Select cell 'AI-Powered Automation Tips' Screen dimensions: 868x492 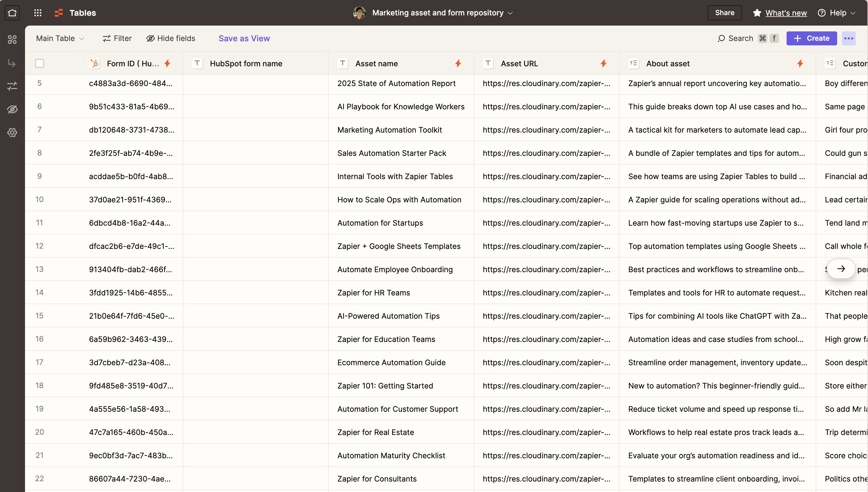(x=401, y=316)
